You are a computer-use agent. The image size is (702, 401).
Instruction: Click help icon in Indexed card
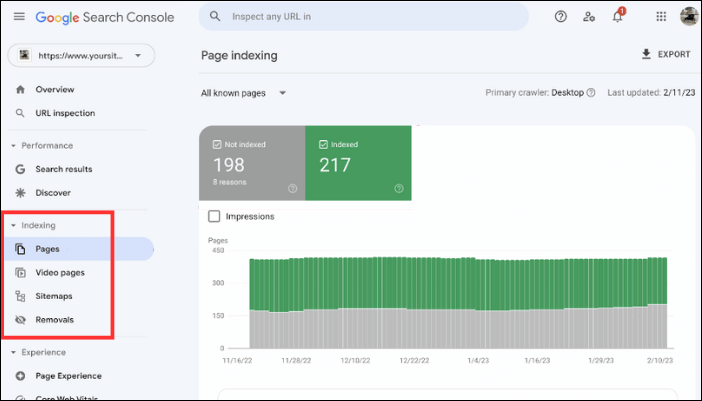[x=399, y=188]
